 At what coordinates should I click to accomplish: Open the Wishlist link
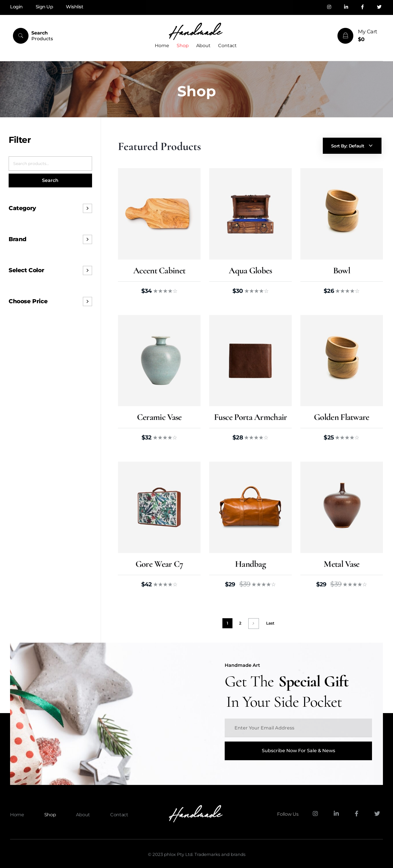click(x=74, y=7)
